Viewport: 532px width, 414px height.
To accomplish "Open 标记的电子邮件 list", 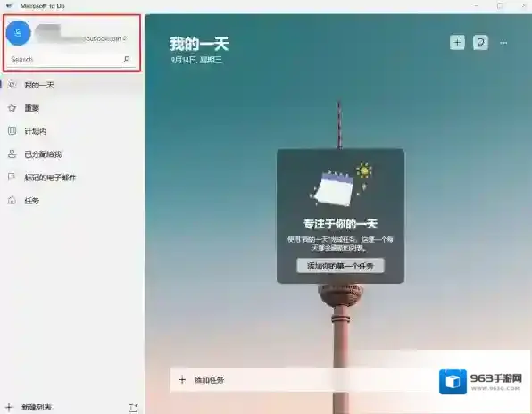I will coord(72,178).
